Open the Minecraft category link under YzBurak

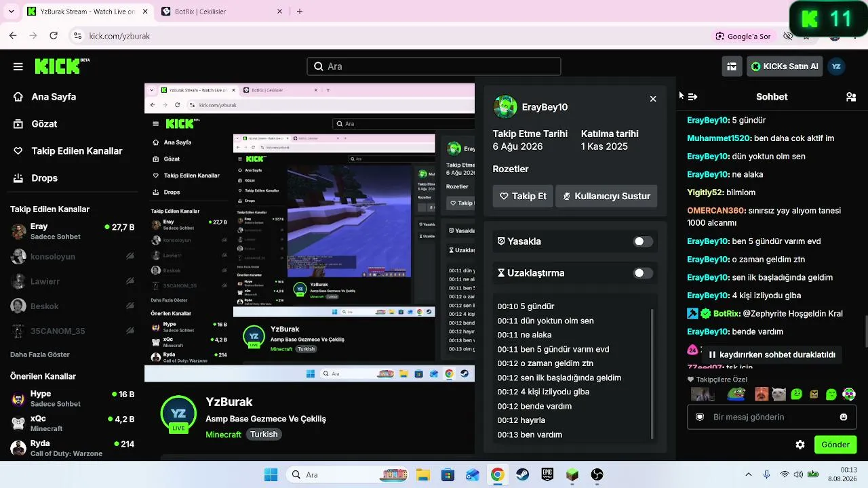[x=223, y=434]
